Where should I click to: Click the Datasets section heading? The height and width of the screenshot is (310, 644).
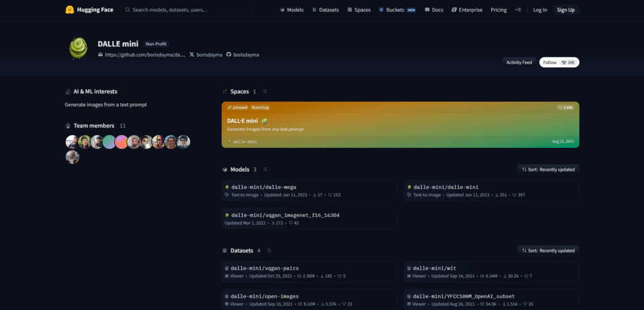242,250
